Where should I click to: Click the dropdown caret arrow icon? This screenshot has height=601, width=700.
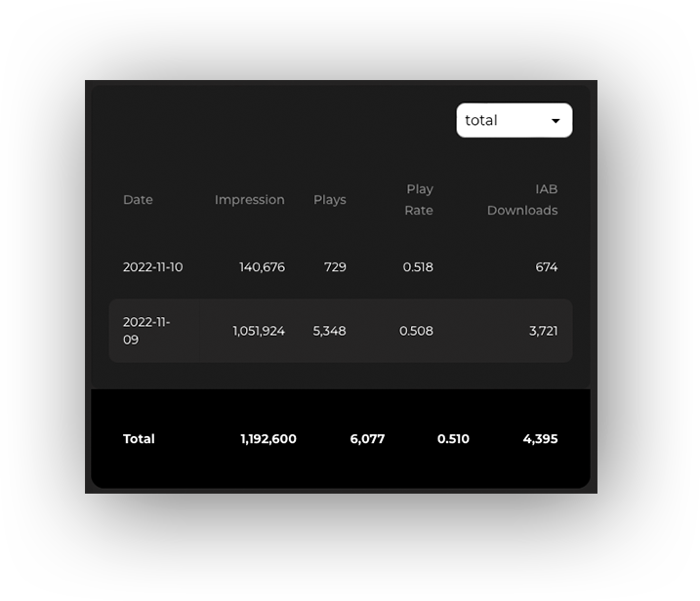pos(556,121)
